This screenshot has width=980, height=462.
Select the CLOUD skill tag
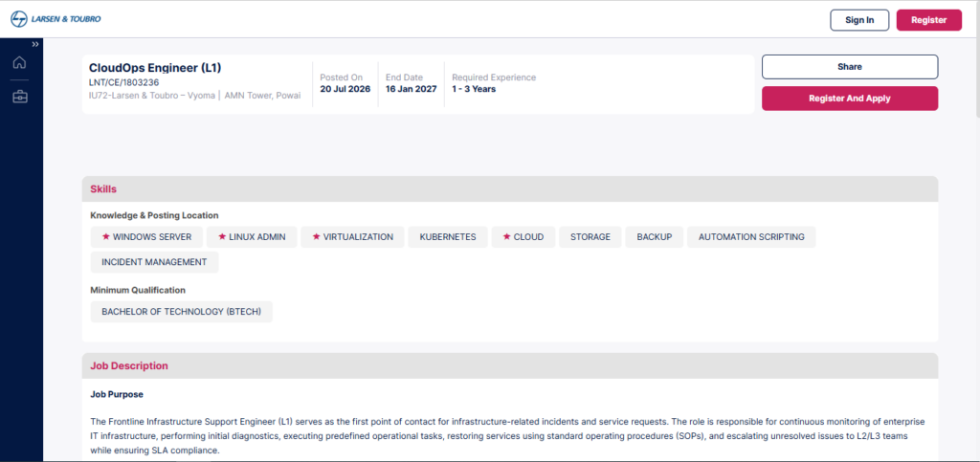click(x=523, y=237)
